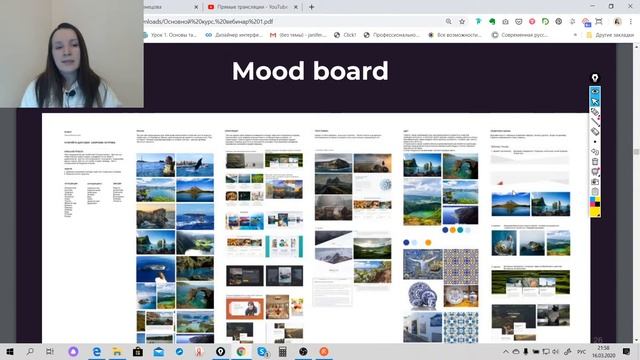Click the Evernote elephant extension icon
The width and height of the screenshot is (640, 360).
(x=492, y=21)
